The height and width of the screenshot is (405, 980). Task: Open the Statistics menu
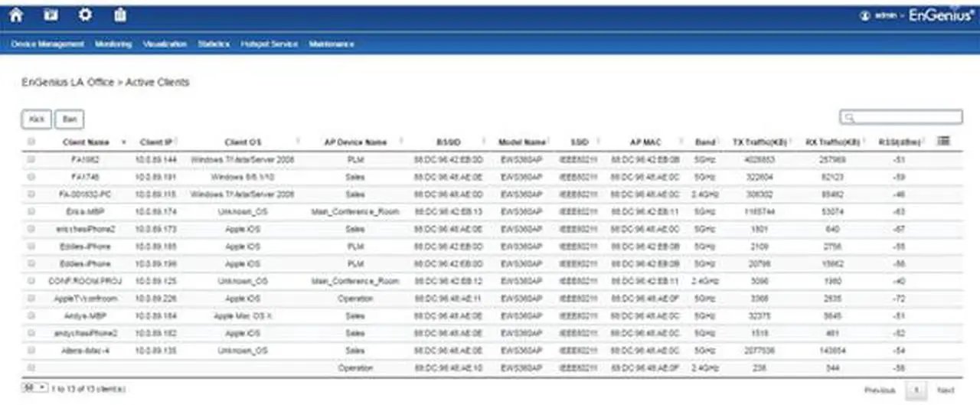[214, 44]
